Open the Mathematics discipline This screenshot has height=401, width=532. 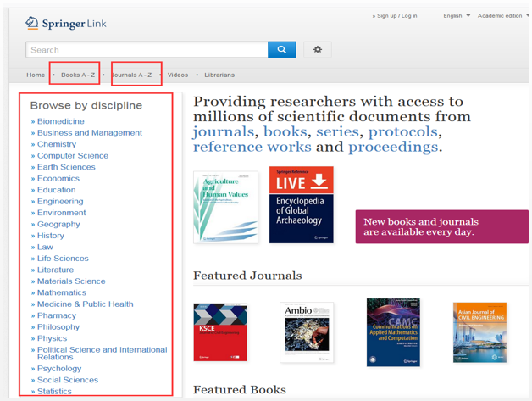coord(61,292)
